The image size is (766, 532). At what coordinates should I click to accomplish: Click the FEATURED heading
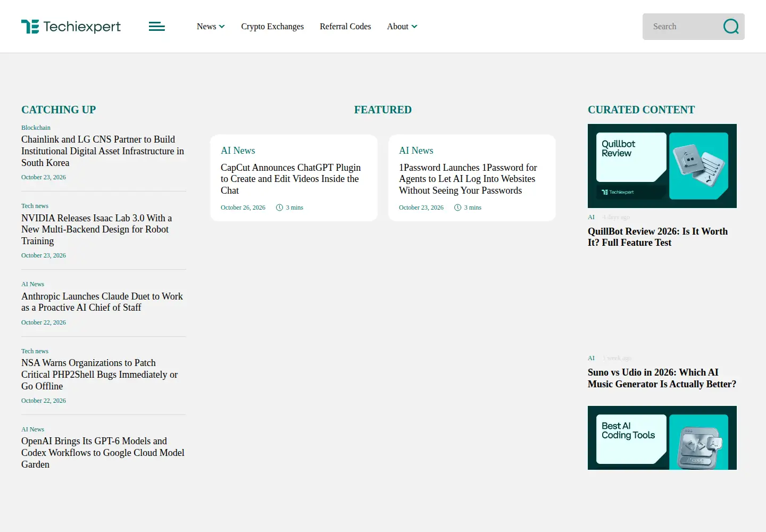(383, 110)
